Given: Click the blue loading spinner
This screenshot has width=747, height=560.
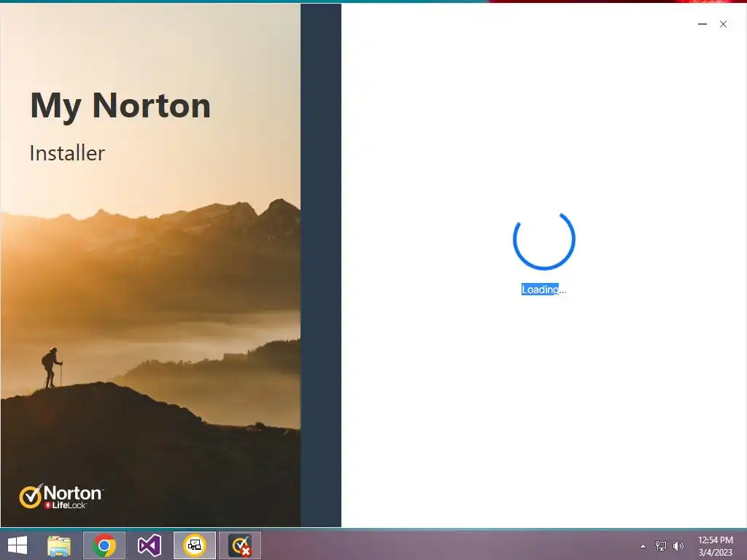Looking at the screenshot, I should 544,240.
